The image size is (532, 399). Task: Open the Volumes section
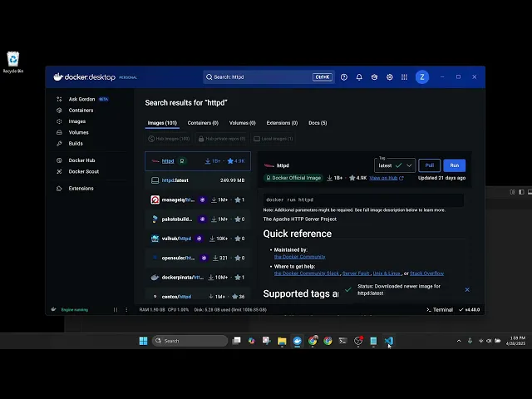pyautogui.click(x=78, y=133)
